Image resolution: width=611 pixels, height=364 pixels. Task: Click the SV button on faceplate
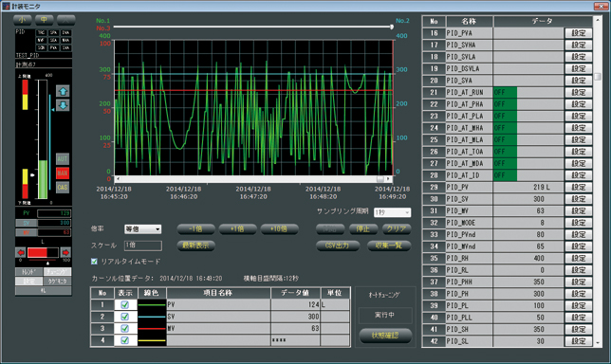click(x=27, y=223)
